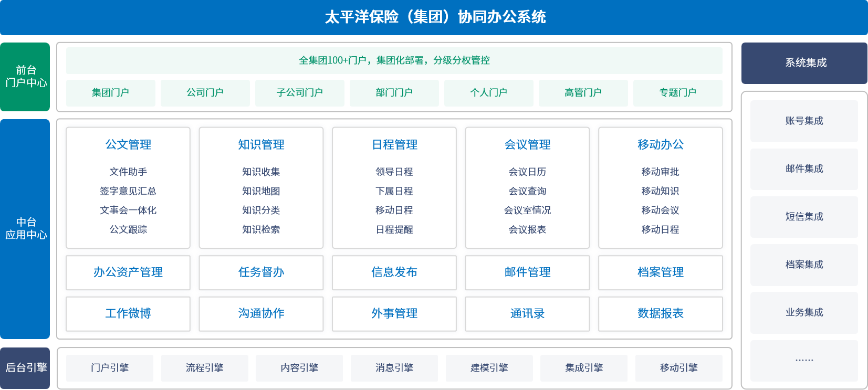Select 移动日程 under 日程管理
Viewport: 868px width, 390px height.
click(x=394, y=210)
